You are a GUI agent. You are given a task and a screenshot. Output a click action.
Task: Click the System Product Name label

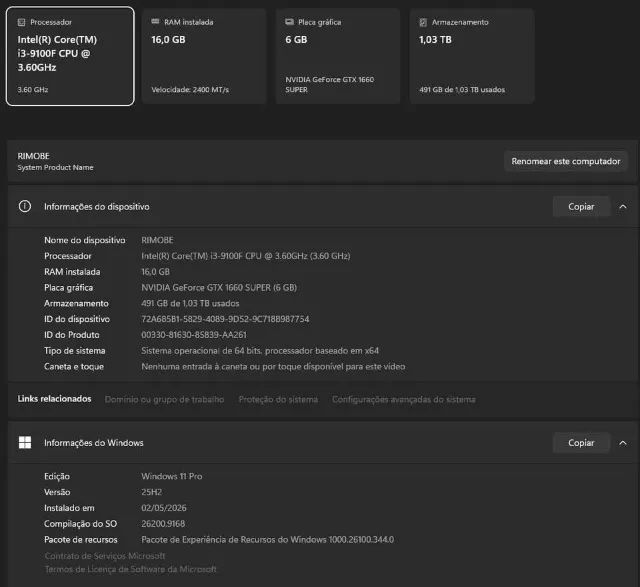(56, 167)
